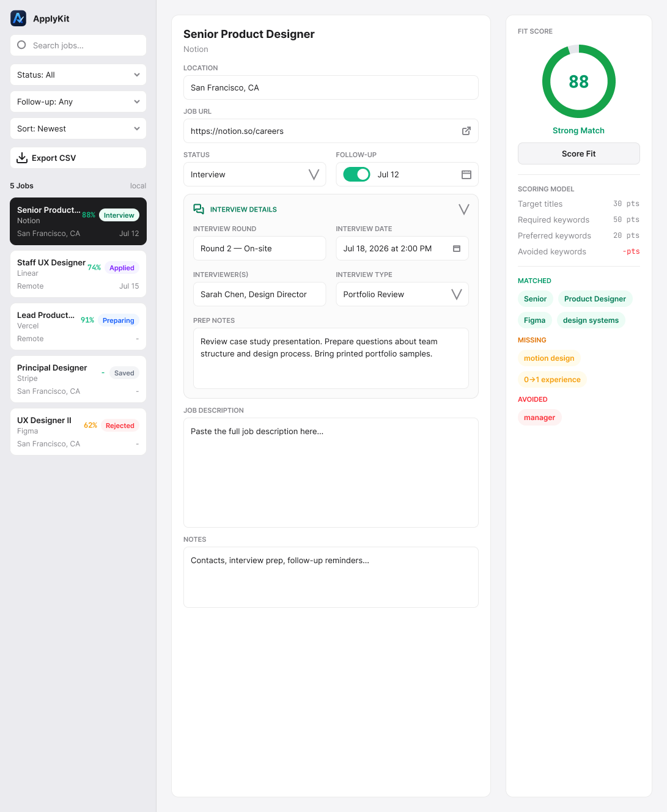Click the search magnifier icon

click(21, 45)
